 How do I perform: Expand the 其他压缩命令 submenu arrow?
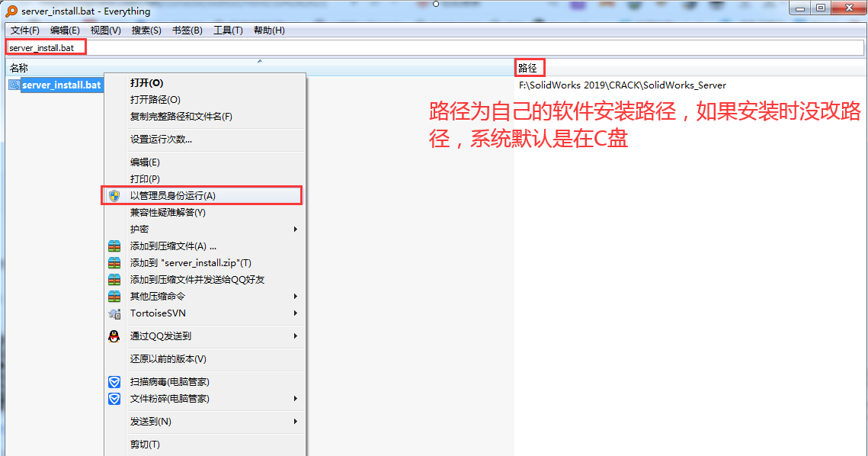[x=296, y=297]
